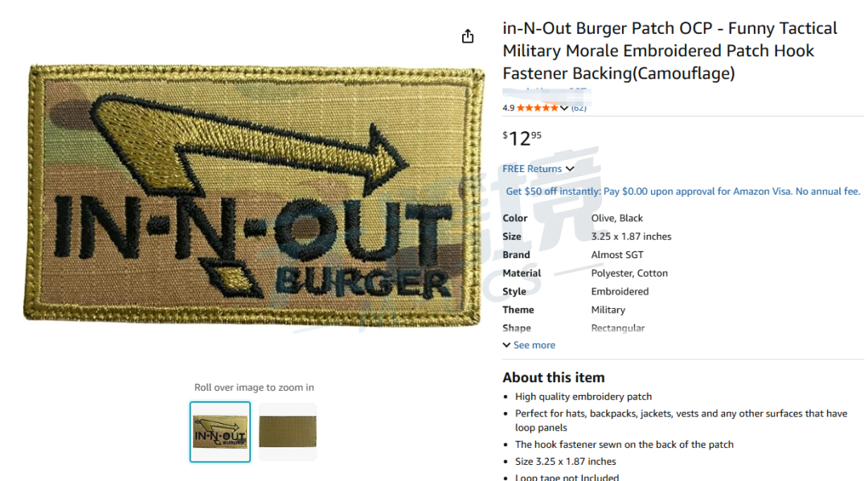Click the 4.9 rating number
The height and width of the screenshot is (481, 868).
click(508, 108)
